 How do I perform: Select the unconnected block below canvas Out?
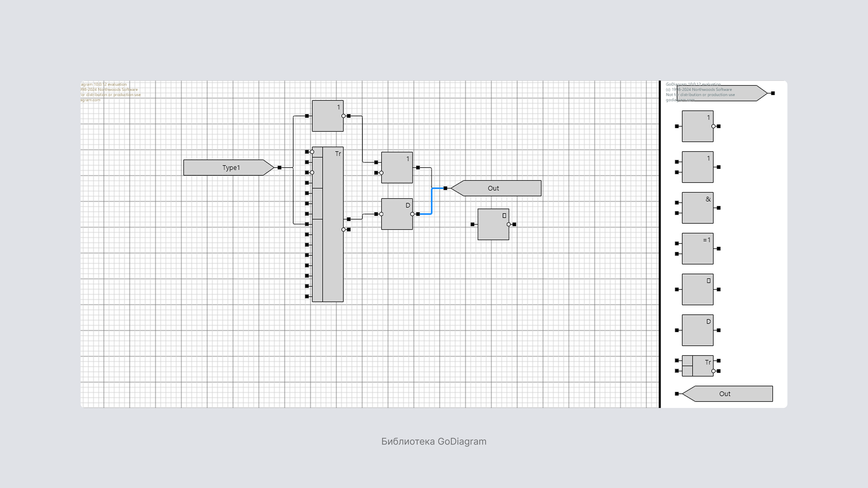(493, 224)
